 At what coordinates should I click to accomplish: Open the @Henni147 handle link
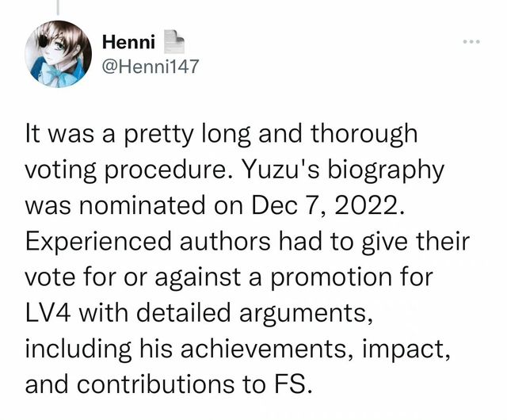(150, 67)
